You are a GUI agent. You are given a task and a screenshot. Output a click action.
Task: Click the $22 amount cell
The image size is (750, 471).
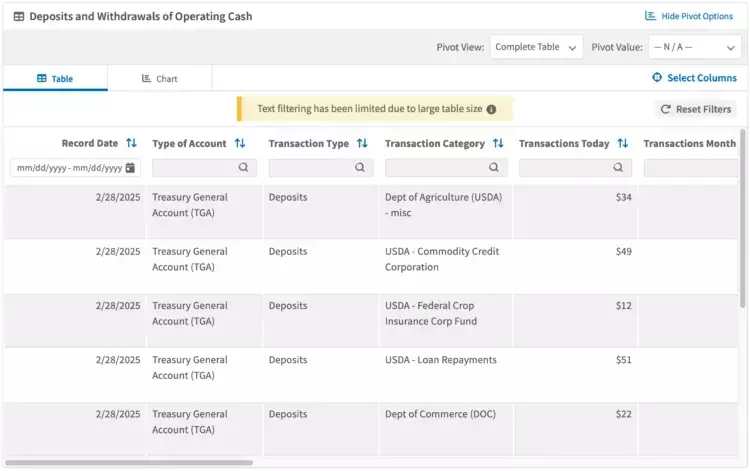575,428
